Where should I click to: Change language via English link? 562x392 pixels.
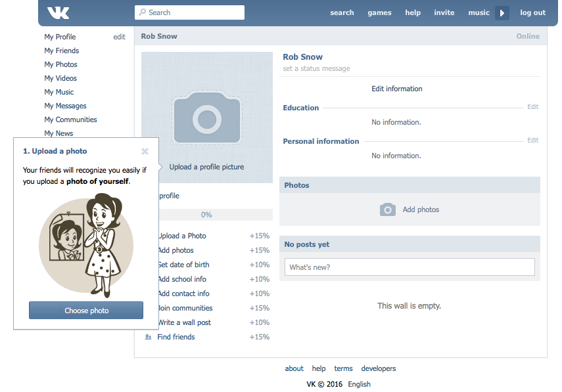(359, 384)
